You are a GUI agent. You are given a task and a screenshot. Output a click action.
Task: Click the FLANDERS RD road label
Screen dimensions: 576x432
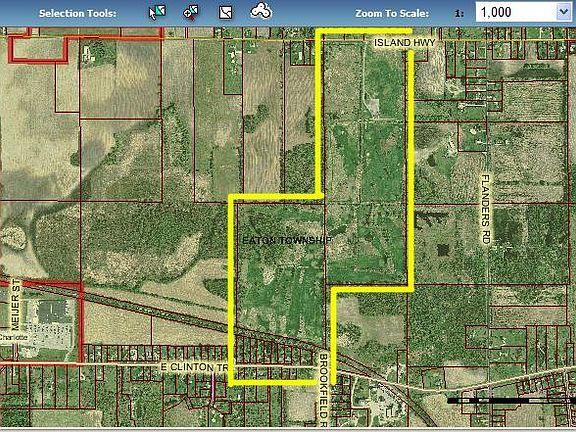click(x=486, y=209)
